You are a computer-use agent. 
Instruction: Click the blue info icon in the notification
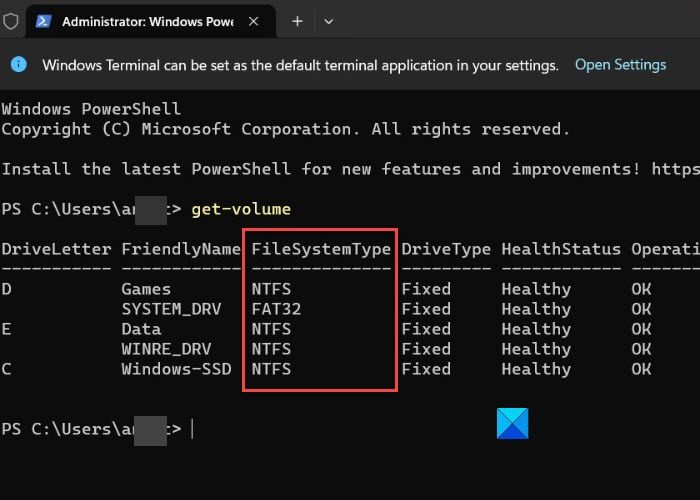[x=19, y=64]
